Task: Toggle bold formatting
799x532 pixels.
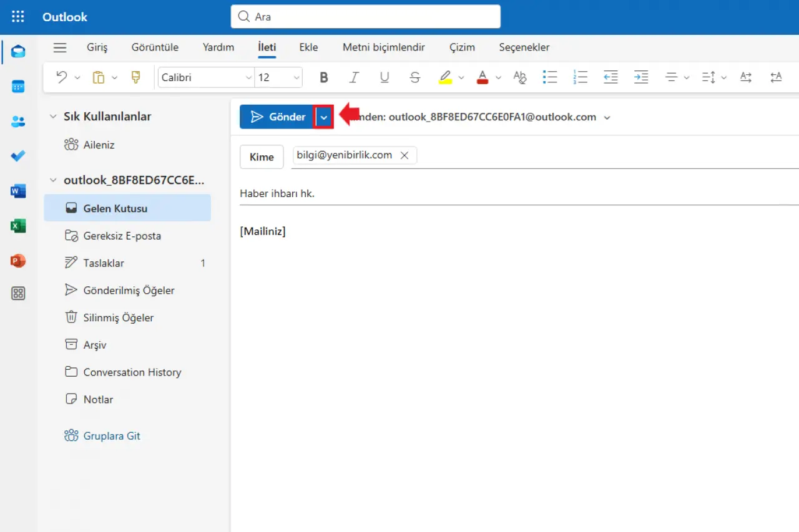Action: [323, 77]
